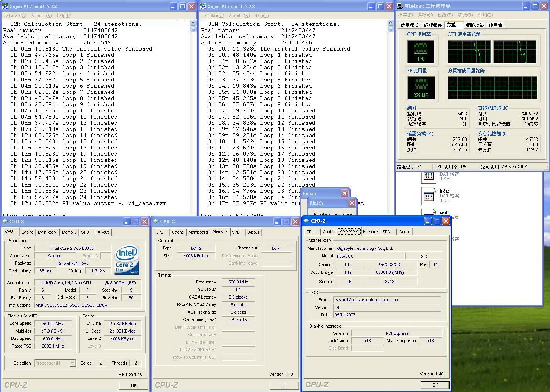Click the PF 使用量 meter showing 229 MB
This screenshot has width=550, height=392.
421,87
